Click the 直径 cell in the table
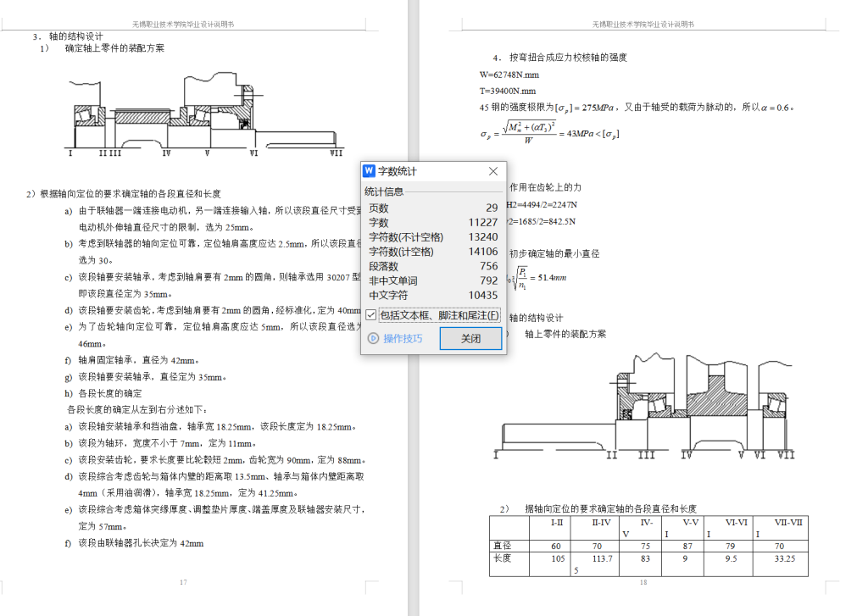 502,546
